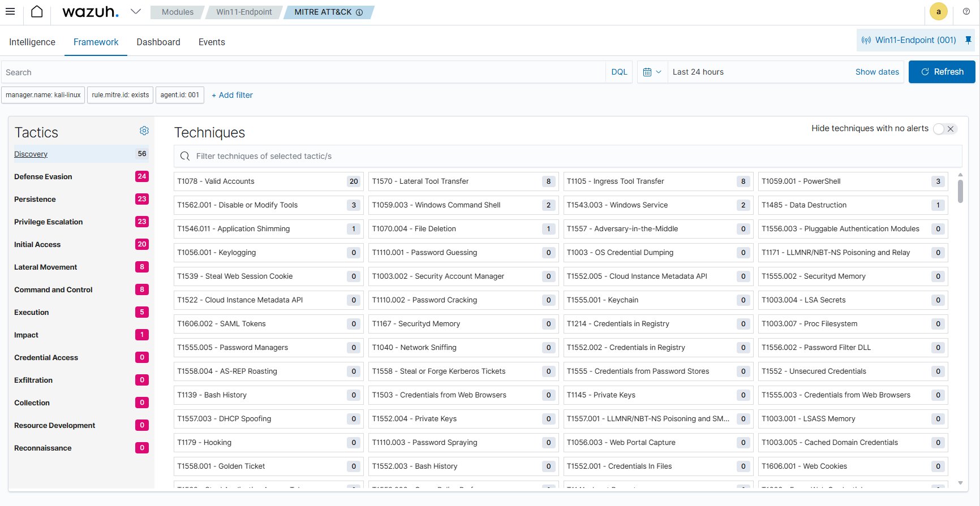Open technique T1557 - Adversary-in-the-Middle
Viewport: 980px width, 506px height.
pyautogui.click(x=659, y=229)
